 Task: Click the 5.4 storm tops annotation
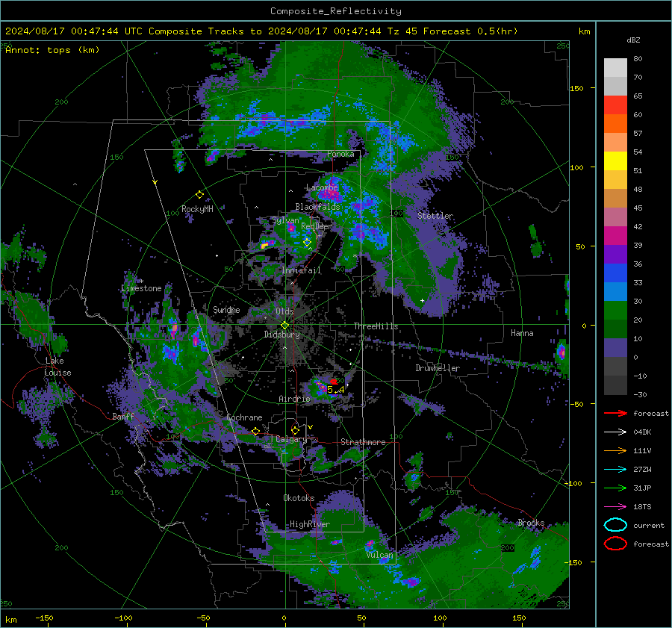point(335,390)
